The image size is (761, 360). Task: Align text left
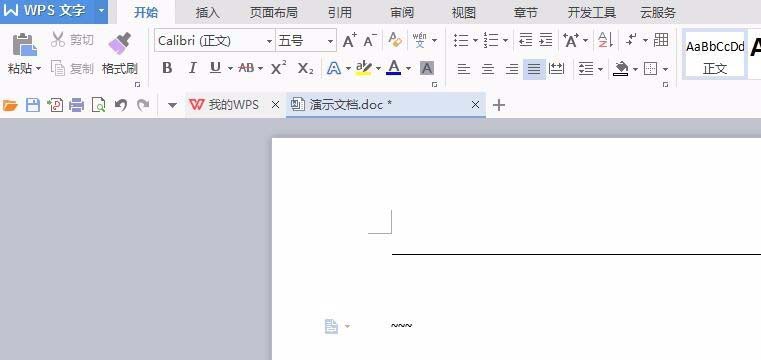(464, 69)
